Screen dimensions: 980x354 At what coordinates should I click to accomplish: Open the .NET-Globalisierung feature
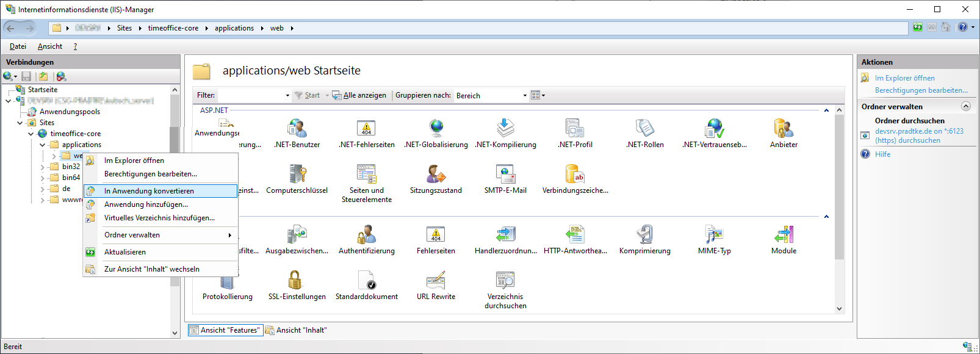tap(436, 134)
